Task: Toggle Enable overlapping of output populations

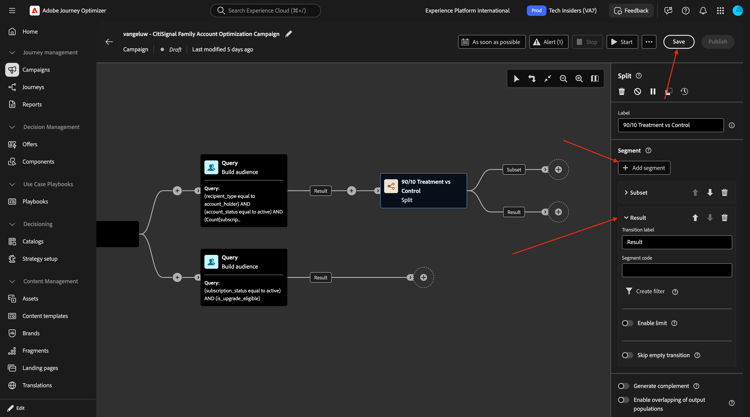Action: click(623, 400)
